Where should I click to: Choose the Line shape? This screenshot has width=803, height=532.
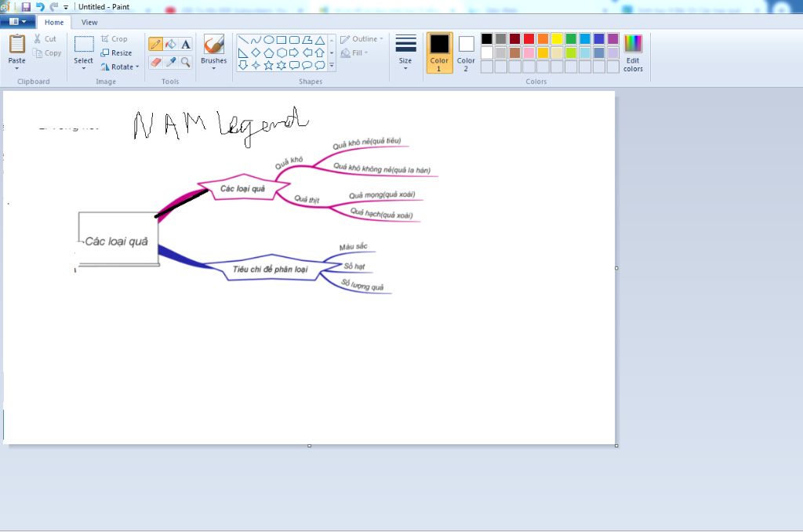coord(243,40)
